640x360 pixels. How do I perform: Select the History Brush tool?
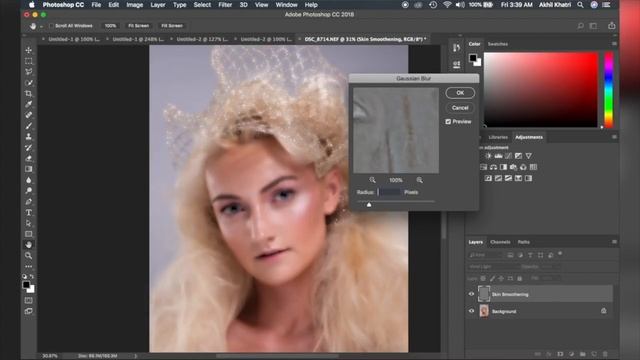pos(29,147)
